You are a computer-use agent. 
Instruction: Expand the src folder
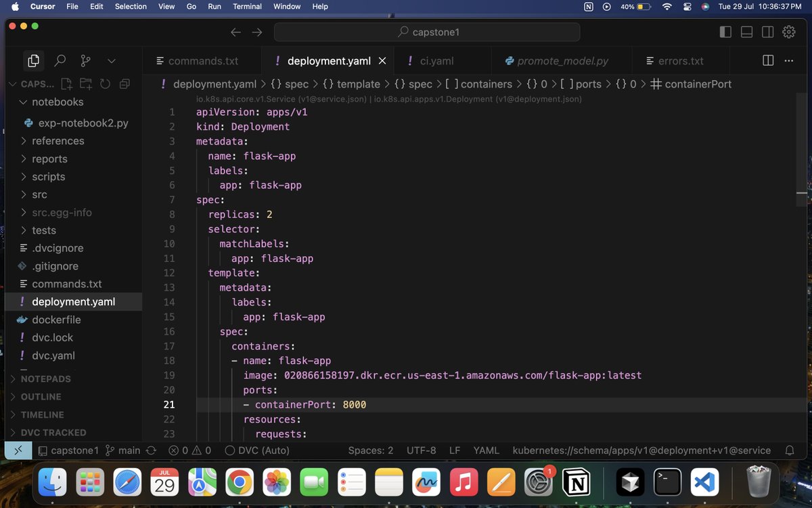point(74,194)
